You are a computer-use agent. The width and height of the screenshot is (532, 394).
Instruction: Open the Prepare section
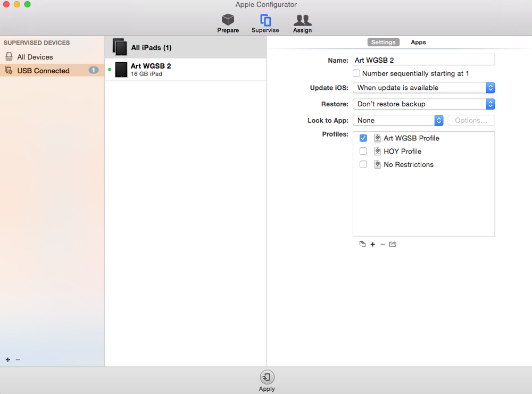coord(228,23)
